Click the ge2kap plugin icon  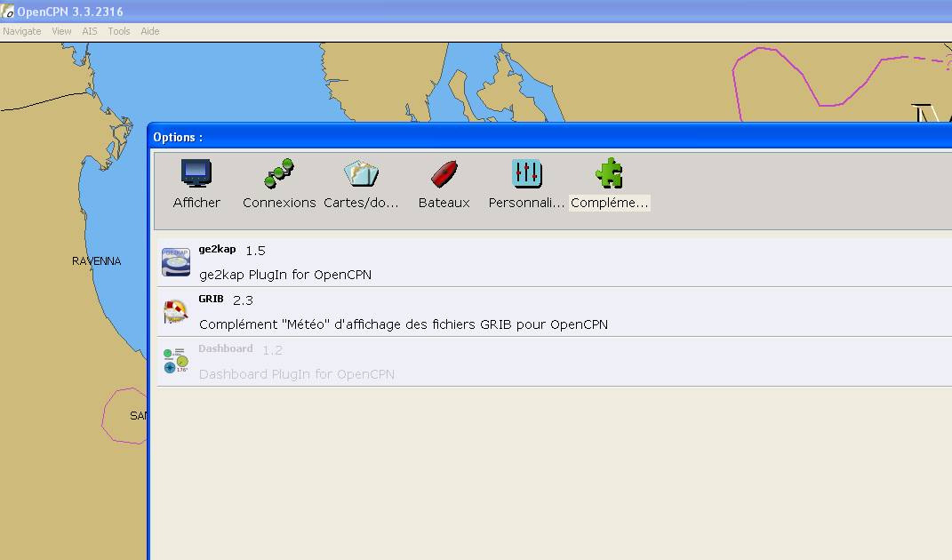(175, 262)
